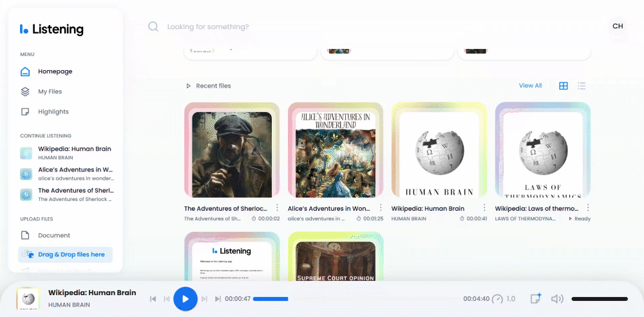The image size is (644, 317).
Task: Click the card title 'Wikipedia: Human Brain'
Action: pyautogui.click(x=428, y=209)
